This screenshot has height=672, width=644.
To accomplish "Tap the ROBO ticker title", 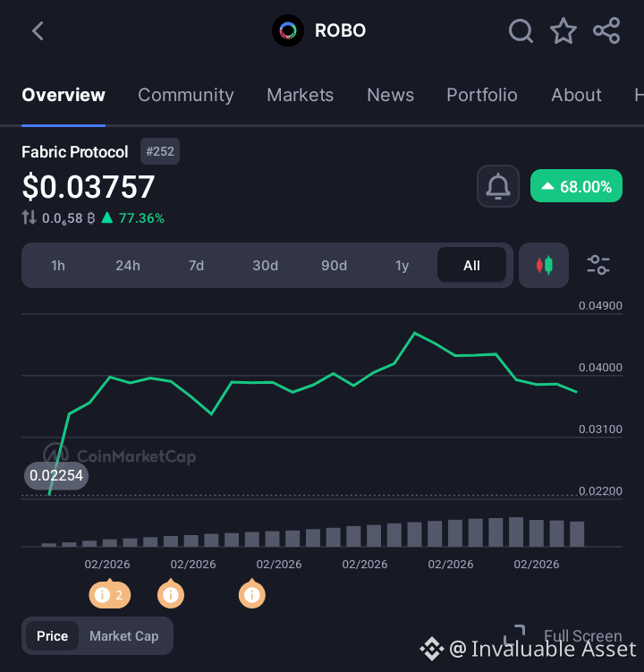I will [x=340, y=30].
